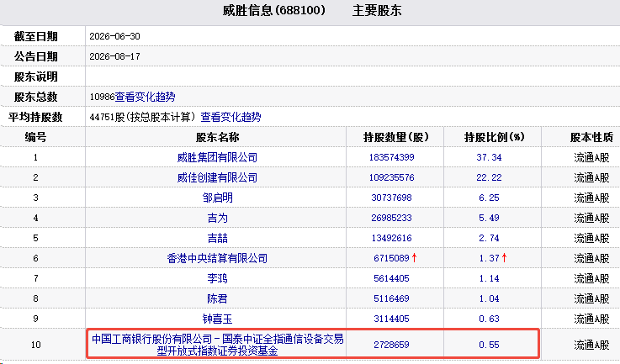Screen dimensions: 620x364
Task: Click 流通A股 in row 10
Action: (591, 345)
